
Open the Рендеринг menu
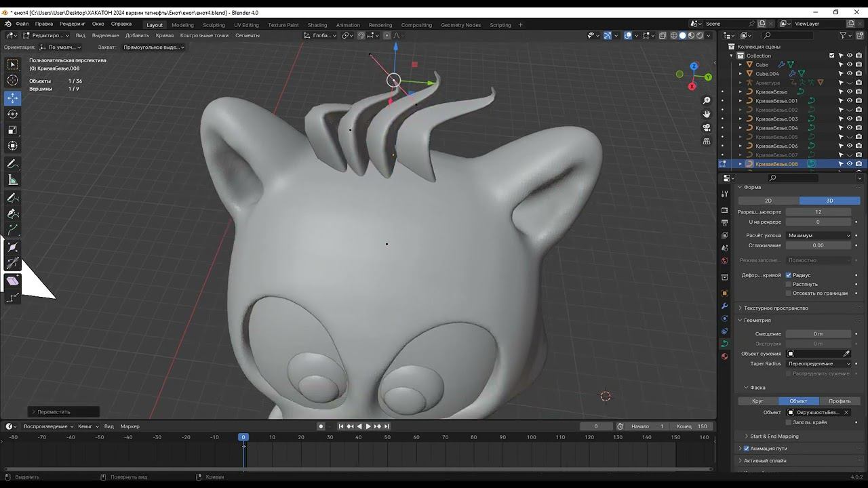click(73, 24)
